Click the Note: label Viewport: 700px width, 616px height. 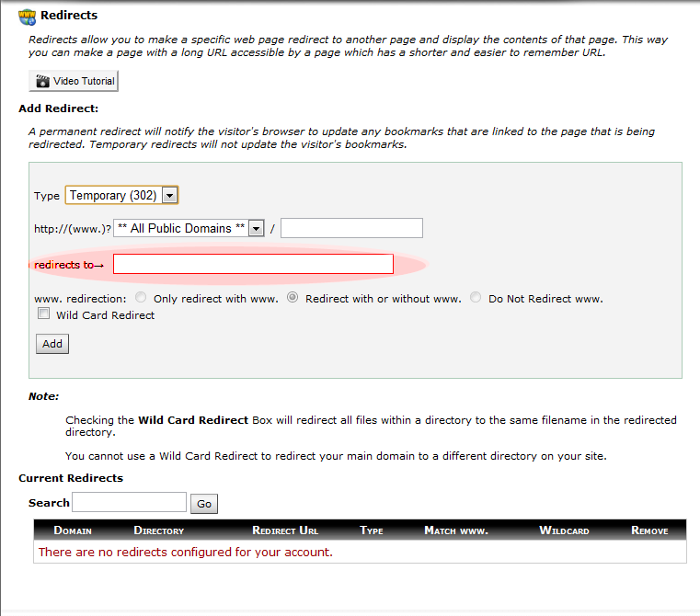(x=44, y=396)
